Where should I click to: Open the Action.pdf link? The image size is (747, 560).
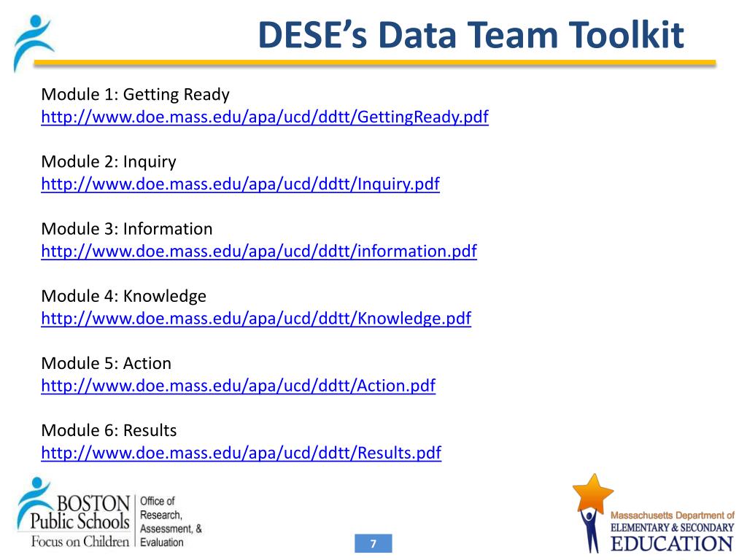click(x=239, y=385)
